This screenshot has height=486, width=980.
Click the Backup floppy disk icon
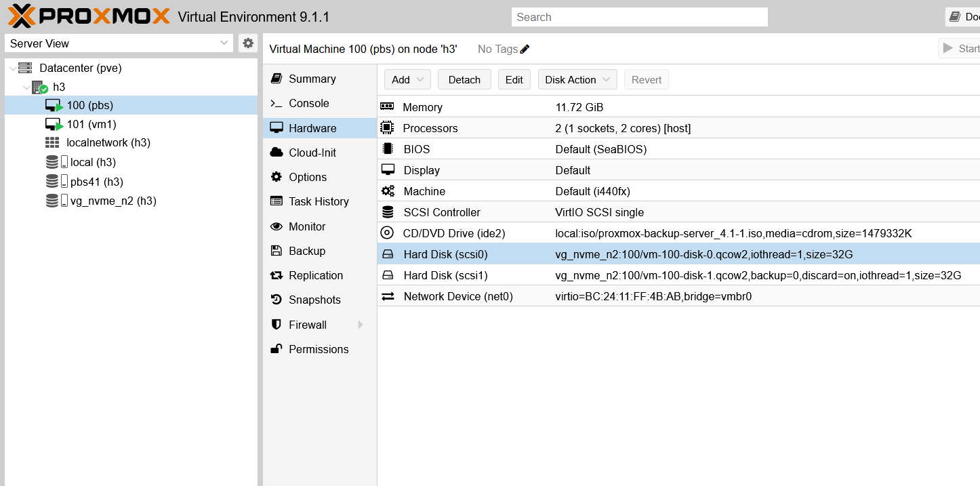tap(276, 251)
